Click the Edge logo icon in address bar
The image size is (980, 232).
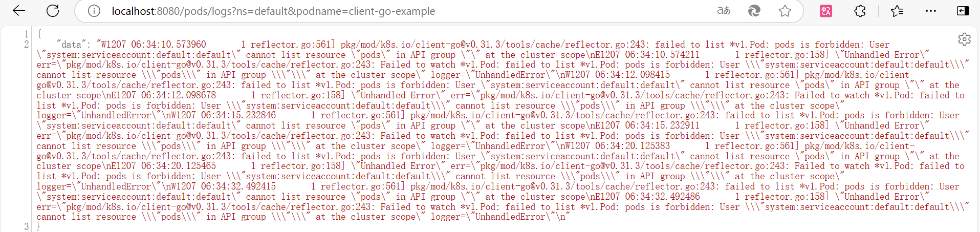pyautogui.click(x=754, y=11)
